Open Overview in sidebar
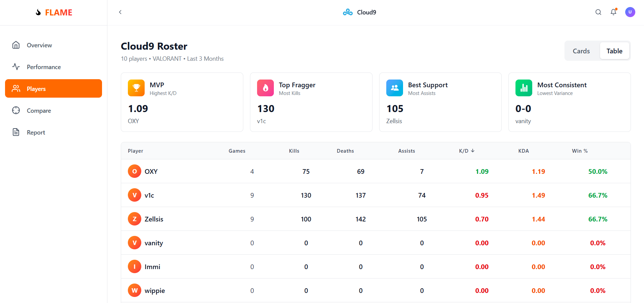Screen dimensions: 644x303 click(53, 45)
